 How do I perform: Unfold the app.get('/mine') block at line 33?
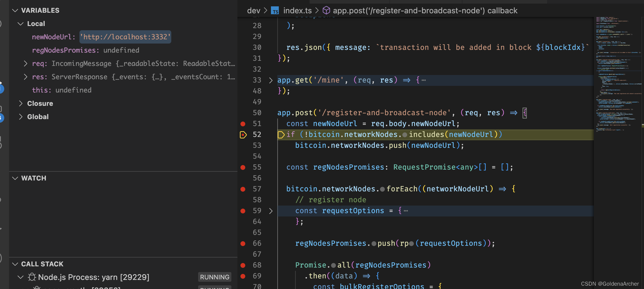click(x=271, y=80)
